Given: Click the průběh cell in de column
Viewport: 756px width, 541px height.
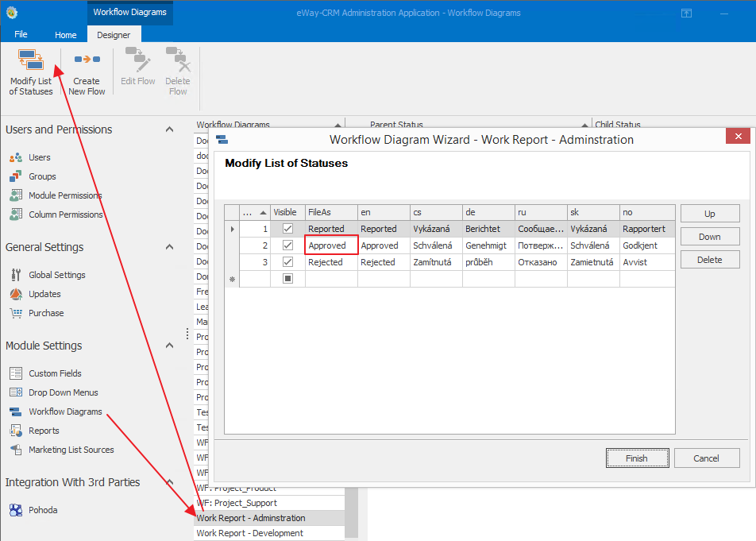Looking at the screenshot, I should point(488,262).
